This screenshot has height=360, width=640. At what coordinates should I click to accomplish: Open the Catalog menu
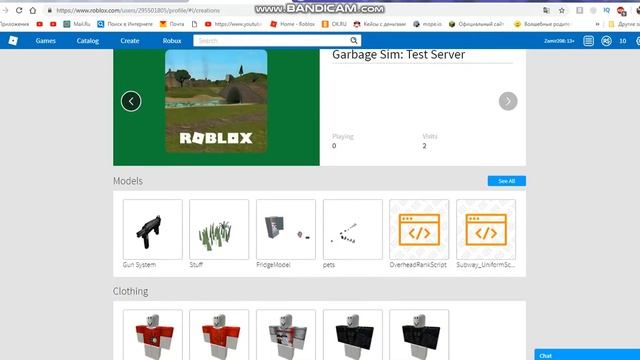pos(88,41)
